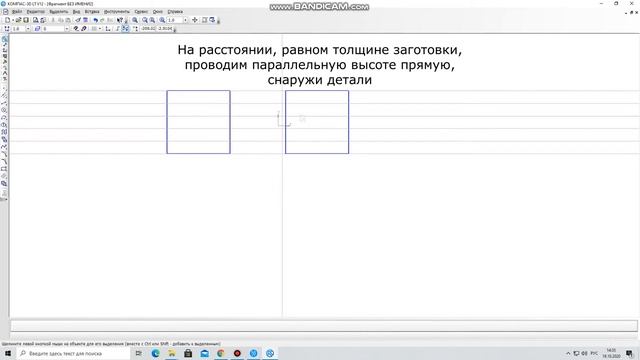Viewport: 640px width, 360px height.
Task: Open the Редактор menu
Action: pos(36,11)
